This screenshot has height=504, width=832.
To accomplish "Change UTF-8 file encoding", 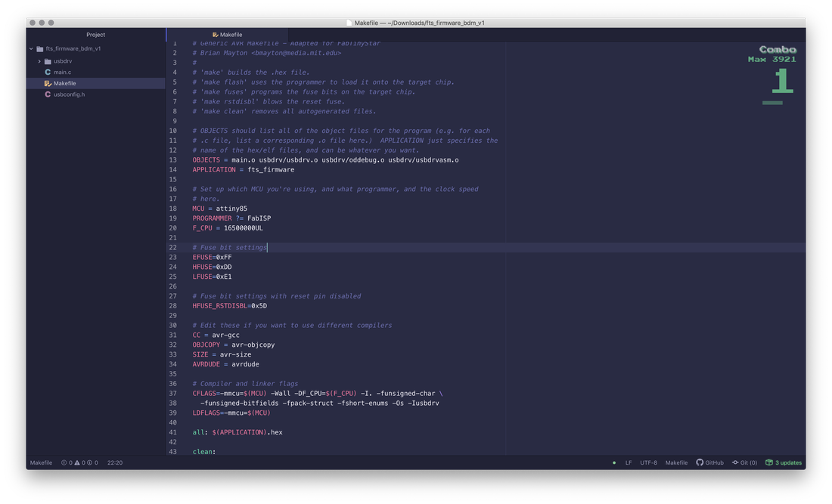I will point(648,462).
